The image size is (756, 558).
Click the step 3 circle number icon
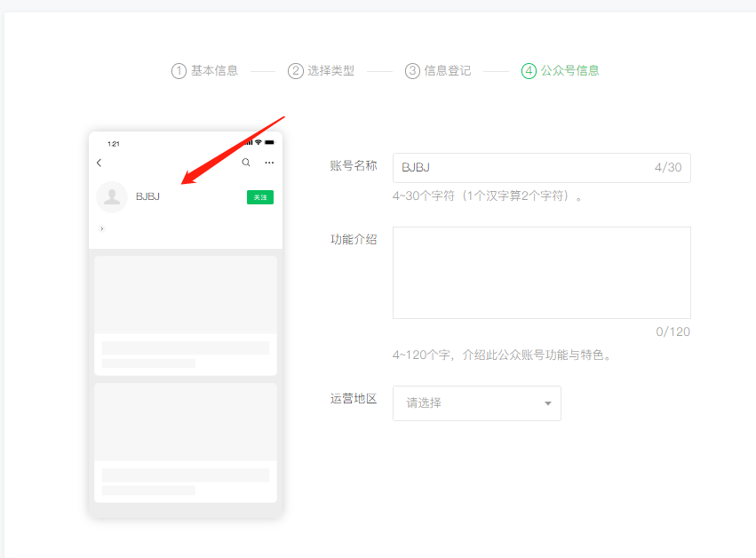(412, 71)
